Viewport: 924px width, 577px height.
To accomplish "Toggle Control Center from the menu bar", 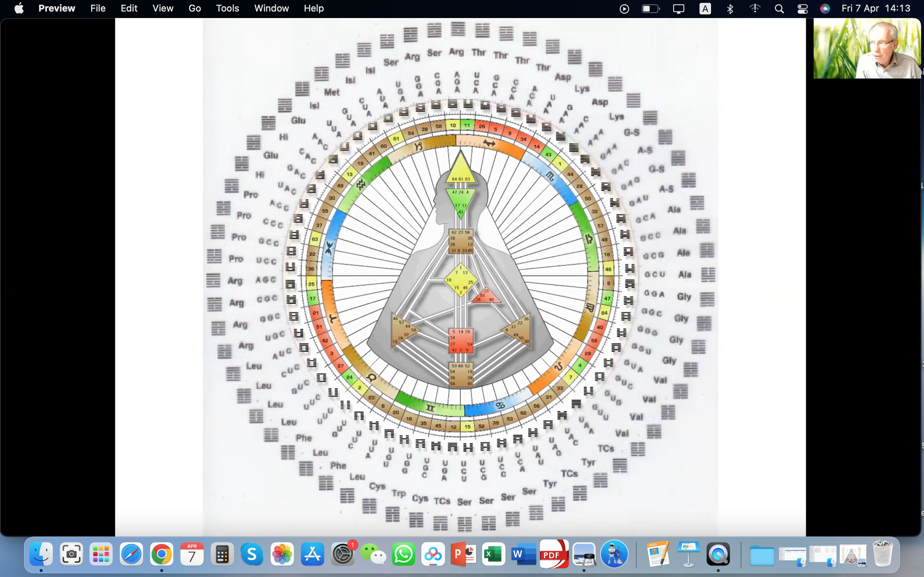I will coord(802,8).
